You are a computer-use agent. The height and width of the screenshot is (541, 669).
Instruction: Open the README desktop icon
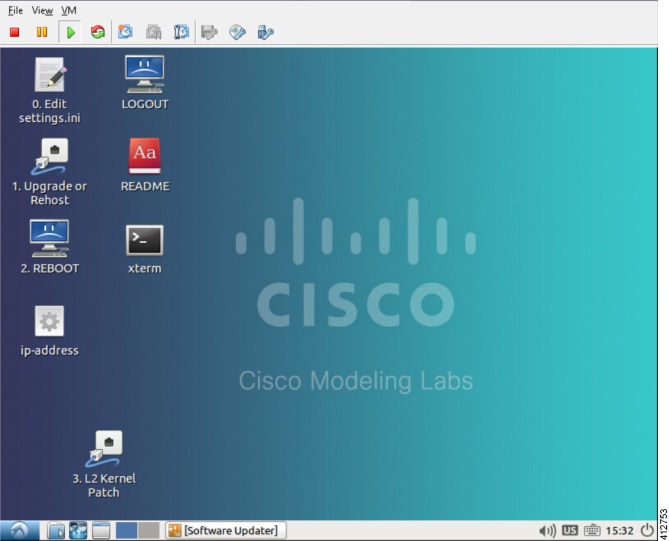[x=145, y=165]
